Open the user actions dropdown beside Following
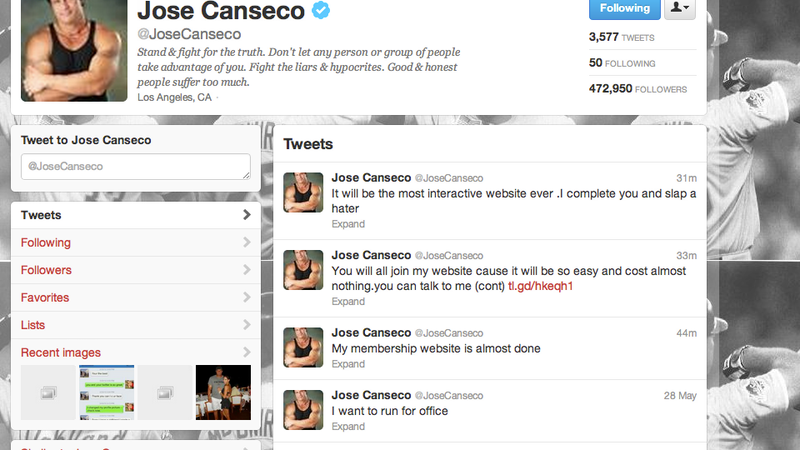Image resolution: width=800 pixels, height=450 pixels. 680,9
